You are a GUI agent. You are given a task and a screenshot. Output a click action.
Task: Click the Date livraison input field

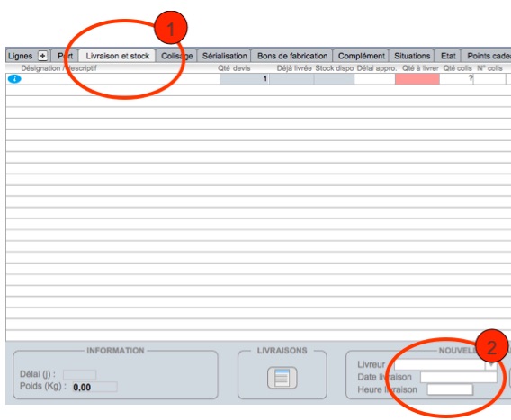[x=459, y=378]
